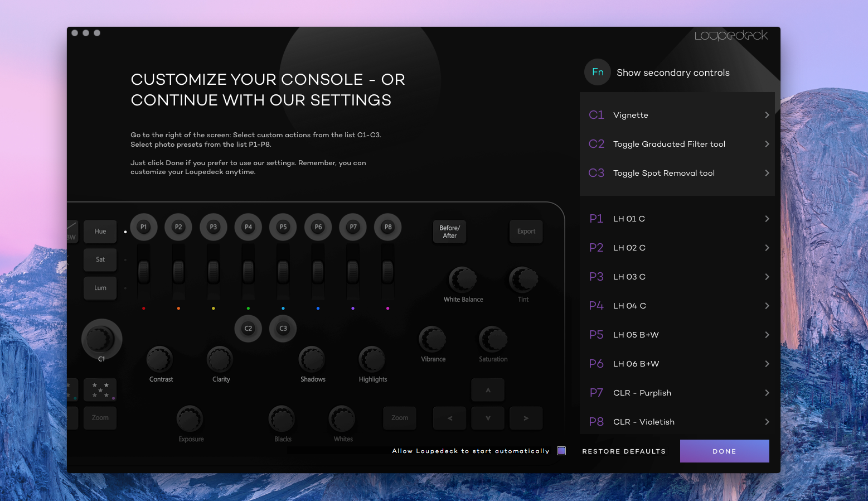Expand the C1 Vignette action chevron
The height and width of the screenshot is (501, 868).
coord(767,115)
